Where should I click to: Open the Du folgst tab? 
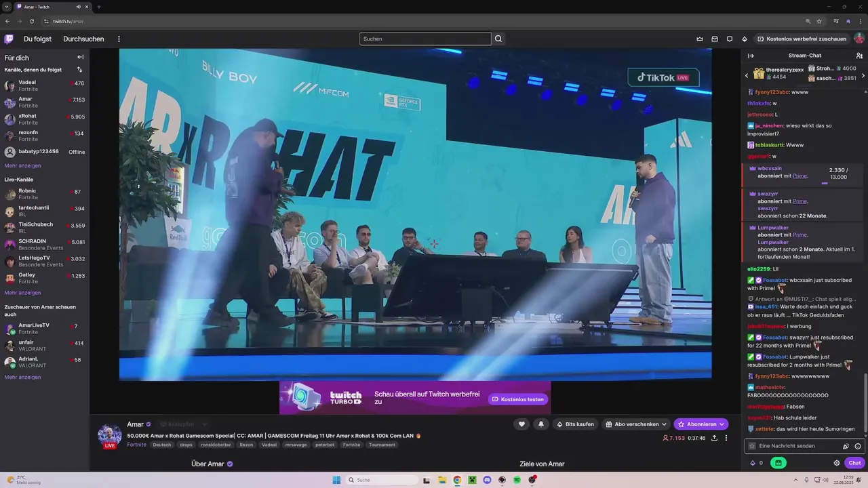point(37,39)
